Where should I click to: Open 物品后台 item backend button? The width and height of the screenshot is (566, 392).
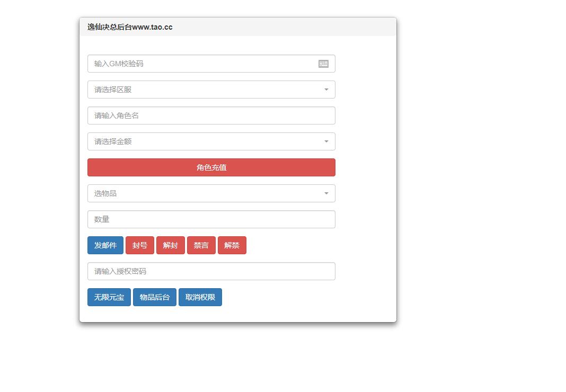155,297
